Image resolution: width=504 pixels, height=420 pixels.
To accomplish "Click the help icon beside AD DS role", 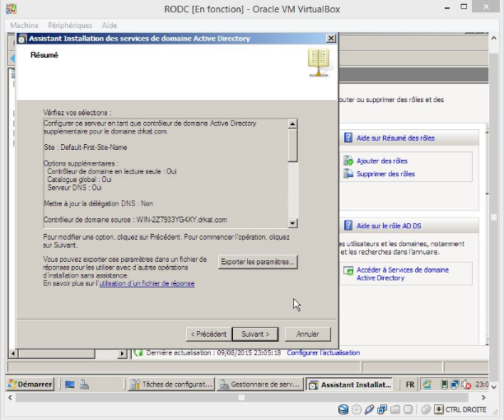I will [348, 226].
